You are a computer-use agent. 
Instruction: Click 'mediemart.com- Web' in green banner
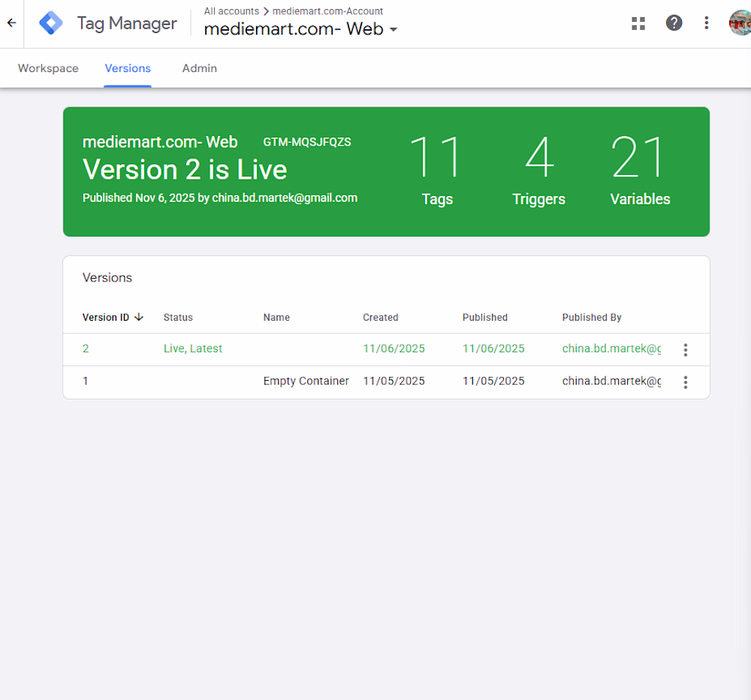(x=160, y=142)
